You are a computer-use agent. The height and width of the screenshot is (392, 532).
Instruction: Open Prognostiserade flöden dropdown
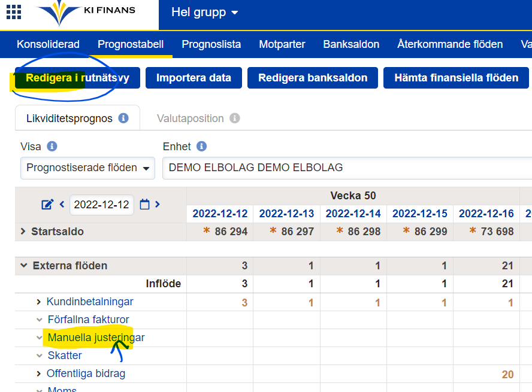click(x=87, y=168)
